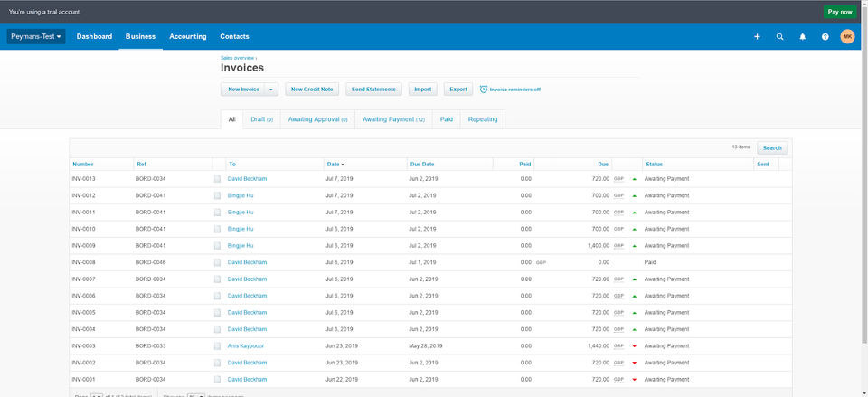This screenshot has height=397, width=868.
Task: Sort by the Status column header
Action: [654, 165]
